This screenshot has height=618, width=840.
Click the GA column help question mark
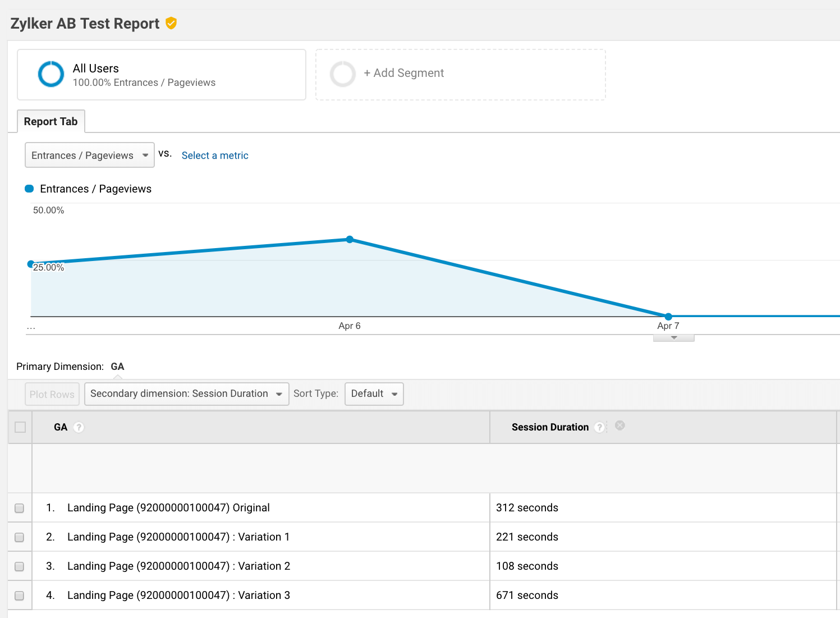[x=79, y=427]
